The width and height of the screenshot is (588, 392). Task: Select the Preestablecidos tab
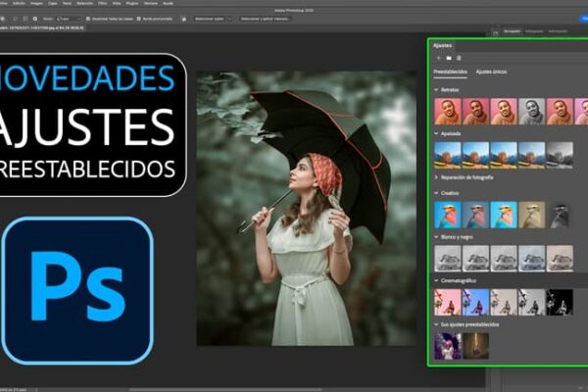(451, 72)
